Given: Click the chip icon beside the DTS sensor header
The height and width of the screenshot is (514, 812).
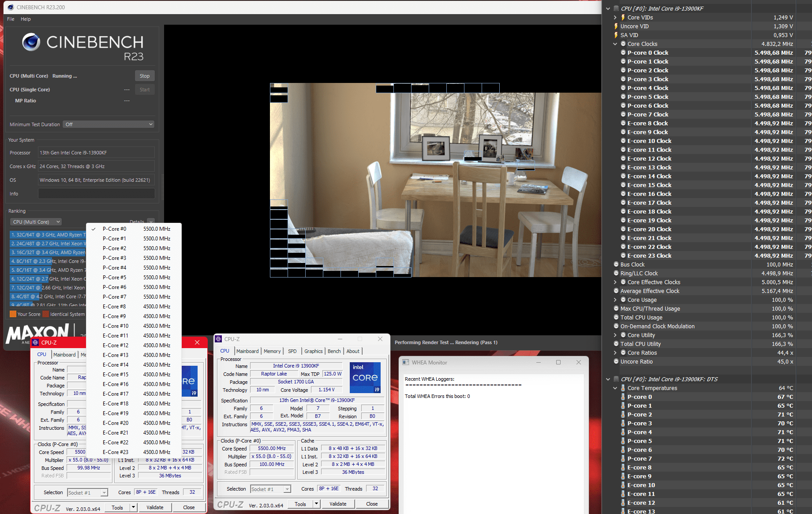Looking at the screenshot, I should click(x=616, y=379).
